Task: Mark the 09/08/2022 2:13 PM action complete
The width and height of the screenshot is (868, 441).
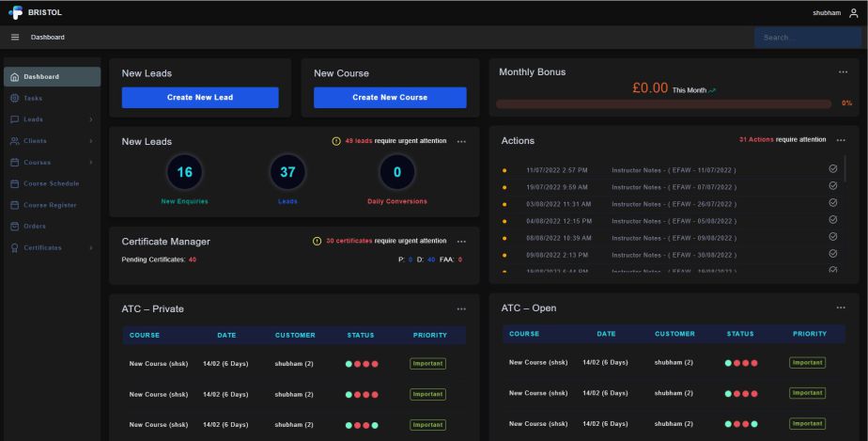Action: (832, 254)
